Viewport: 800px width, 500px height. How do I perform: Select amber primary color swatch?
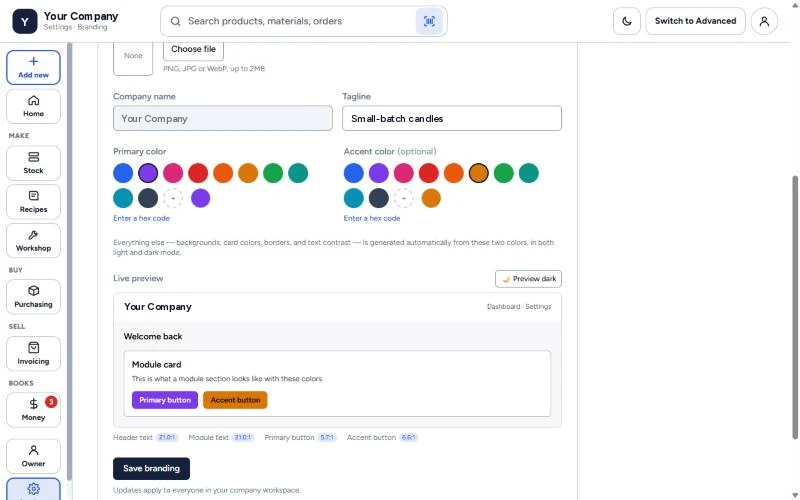click(248, 173)
